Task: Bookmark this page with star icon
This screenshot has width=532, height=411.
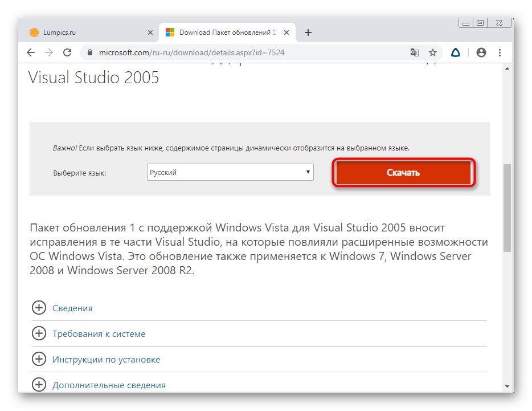Action: pos(433,52)
